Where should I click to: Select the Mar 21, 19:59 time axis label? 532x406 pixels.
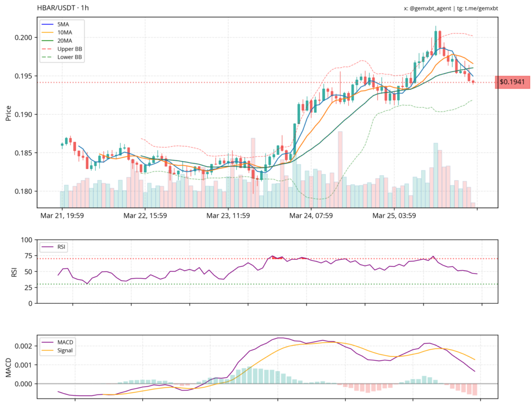[62, 216]
